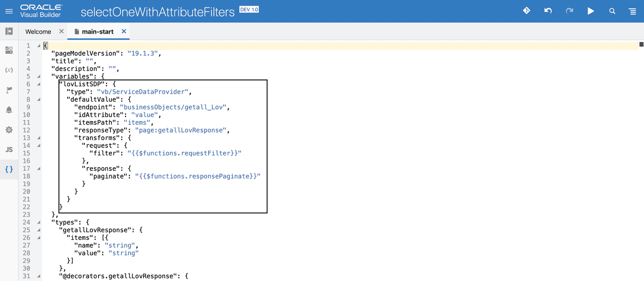Screen dimensions: 644x281
Task: Open search with the magnifier icon
Action: coord(612,11)
